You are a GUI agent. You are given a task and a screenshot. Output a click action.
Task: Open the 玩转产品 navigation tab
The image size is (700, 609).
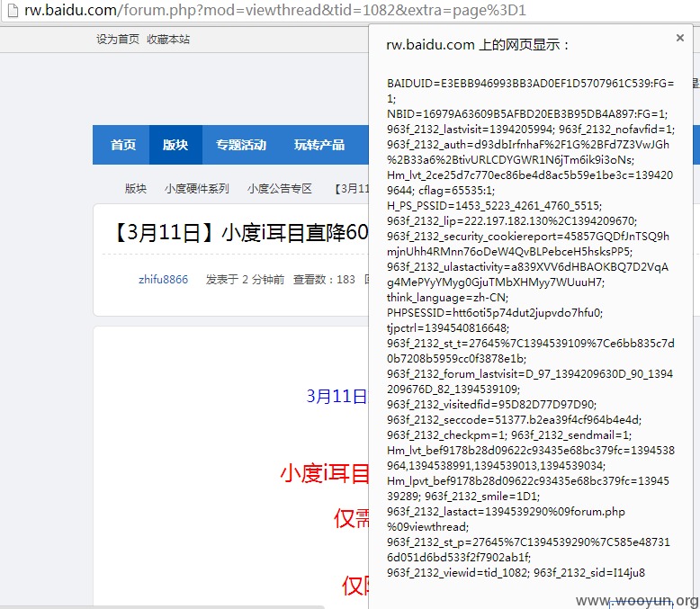(319, 145)
